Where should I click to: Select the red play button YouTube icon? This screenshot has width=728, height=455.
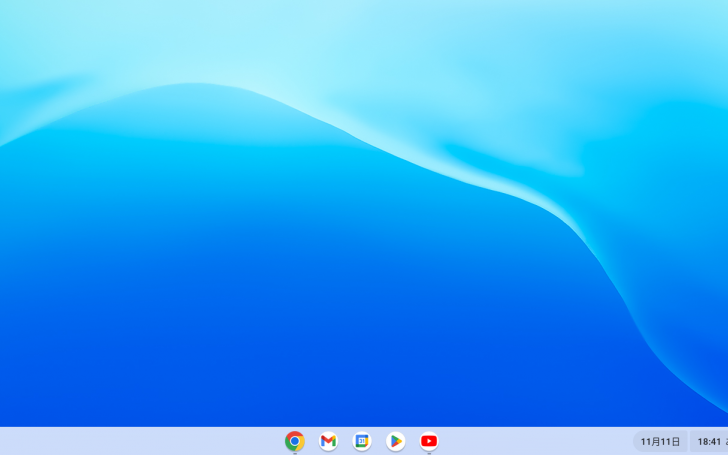pyautogui.click(x=429, y=441)
